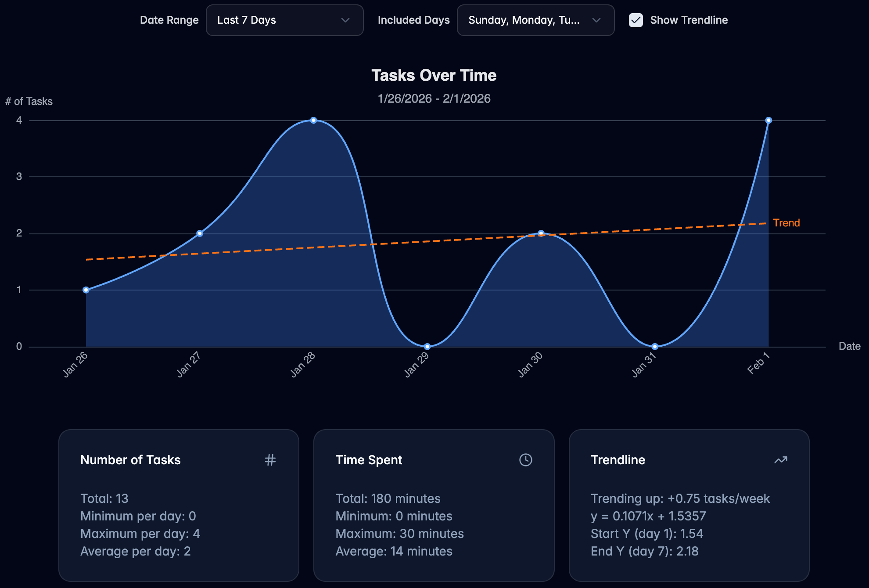This screenshot has height=588, width=869.
Task: Uncheck the trendline visibility option
Action: click(636, 20)
